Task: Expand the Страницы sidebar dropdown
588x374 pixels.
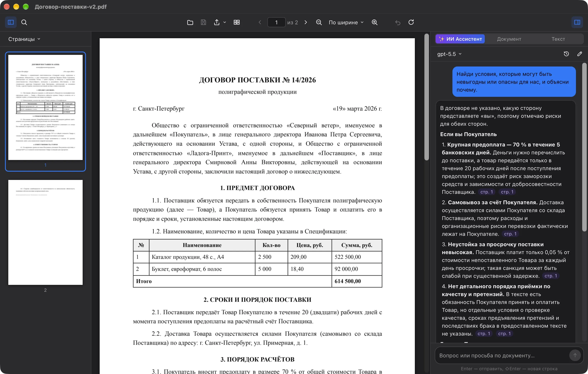Action: coord(24,39)
